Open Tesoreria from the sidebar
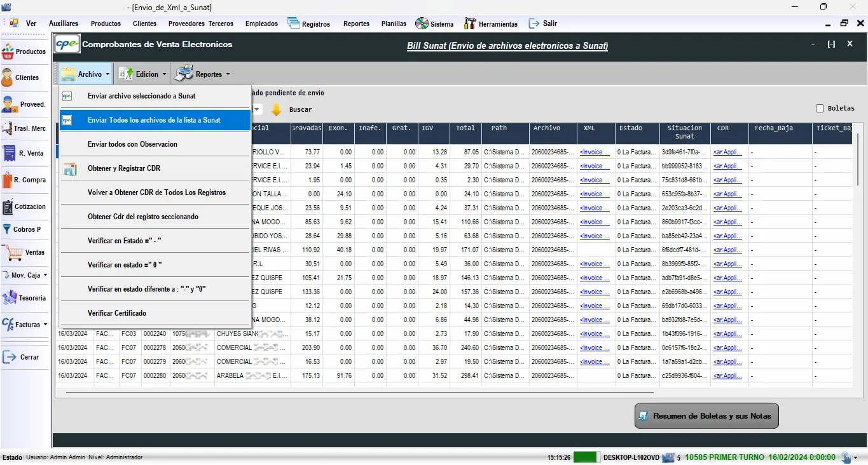The height and width of the screenshot is (465, 868). pyautogui.click(x=9, y=297)
